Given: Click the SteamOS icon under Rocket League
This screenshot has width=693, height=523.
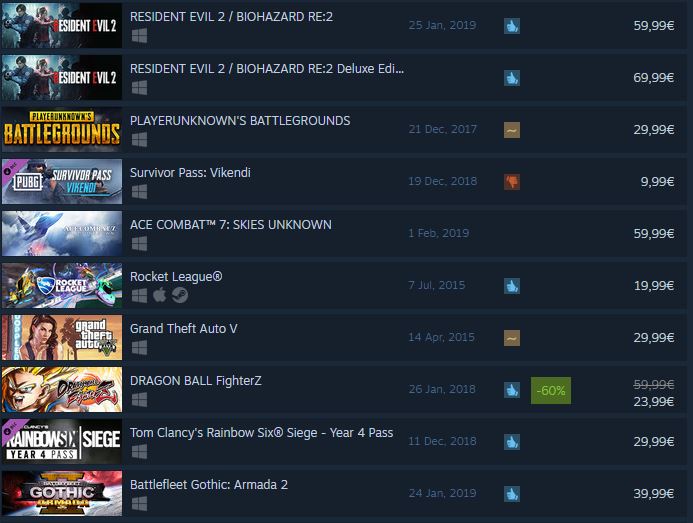Looking at the screenshot, I should [x=180, y=295].
